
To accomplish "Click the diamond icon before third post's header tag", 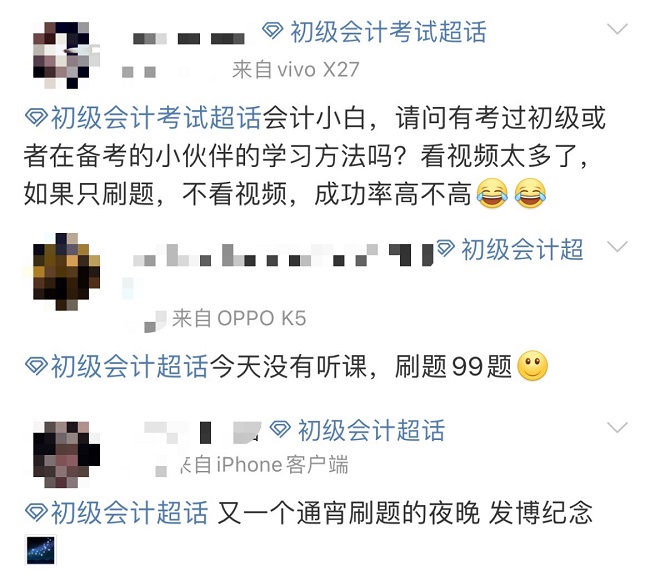I will point(280,429).
